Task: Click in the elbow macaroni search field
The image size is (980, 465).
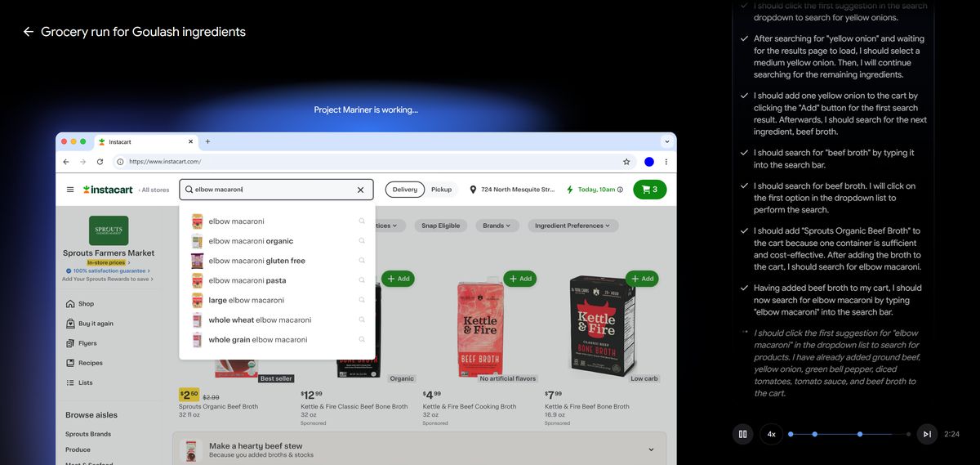Action: click(276, 190)
